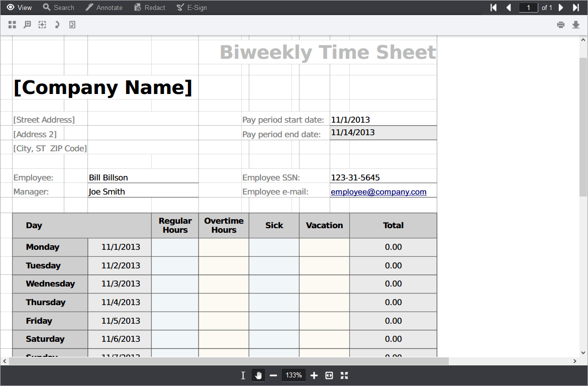Viewport: 588px width, 386px height.
Task: Jump to the last page
Action: 575,7
